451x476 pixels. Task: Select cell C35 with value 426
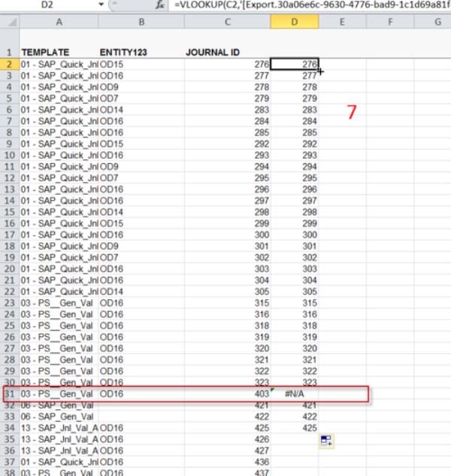coord(227,439)
